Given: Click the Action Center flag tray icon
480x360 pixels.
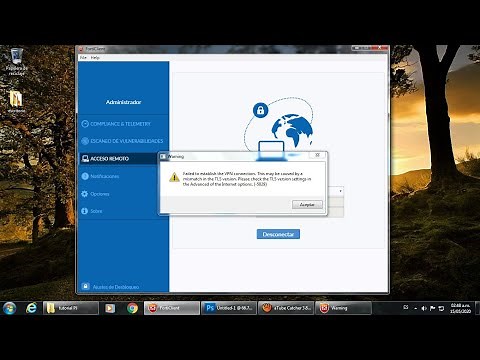Looking at the screenshot, I should [433, 308].
